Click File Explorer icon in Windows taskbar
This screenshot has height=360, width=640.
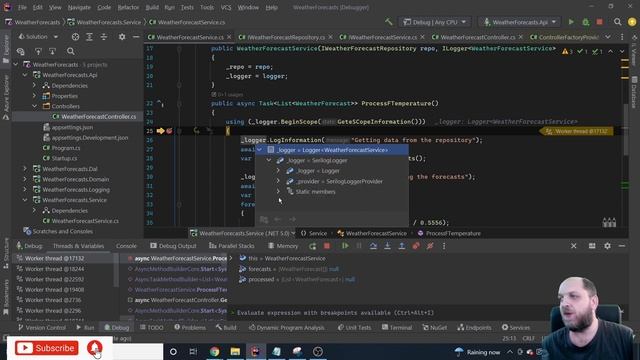click(235, 351)
